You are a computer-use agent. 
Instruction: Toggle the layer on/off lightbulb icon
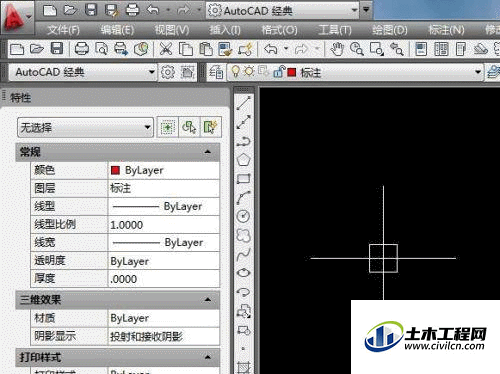[x=235, y=72]
